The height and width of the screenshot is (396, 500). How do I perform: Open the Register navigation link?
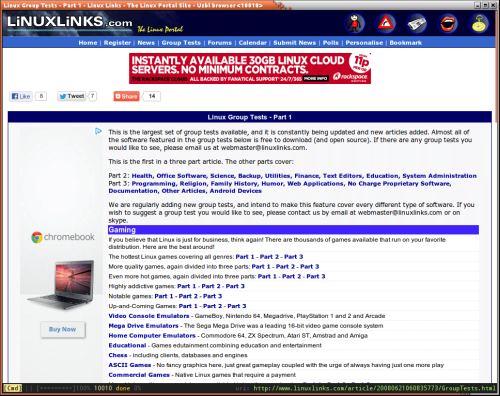pos(117,43)
